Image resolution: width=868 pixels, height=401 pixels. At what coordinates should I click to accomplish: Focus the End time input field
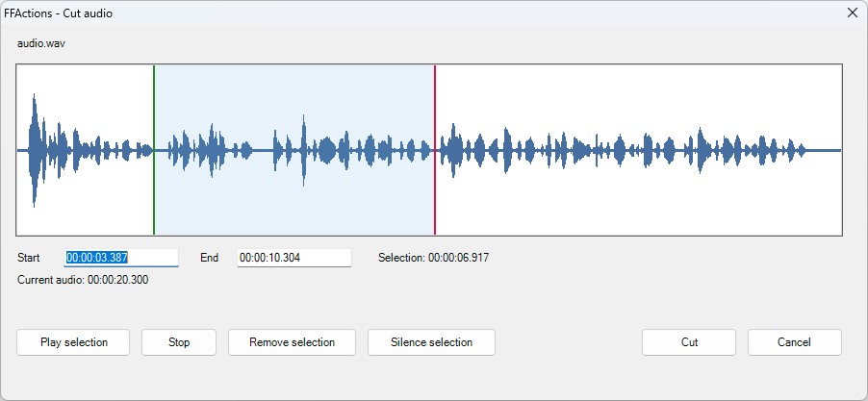click(x=294, y=258)
